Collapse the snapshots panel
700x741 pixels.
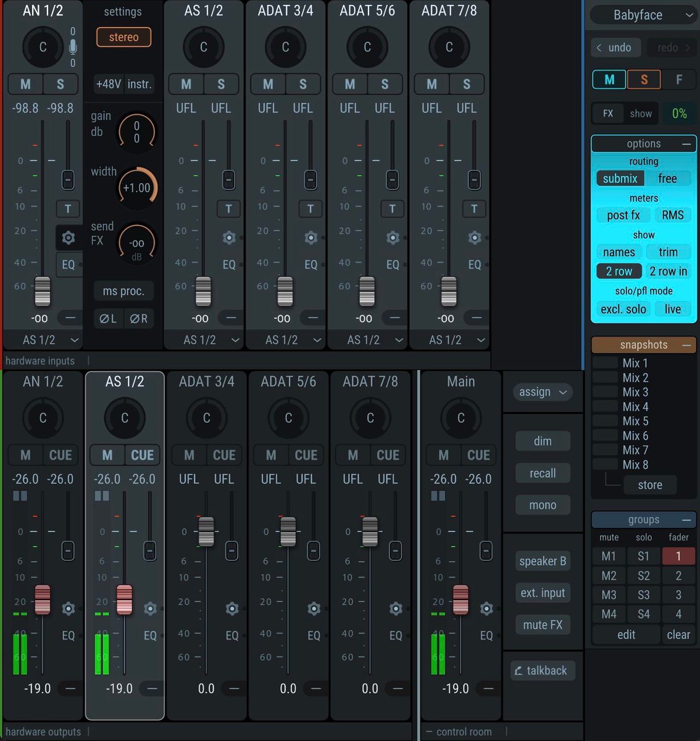pyautogui.click(x=686, y=345)
